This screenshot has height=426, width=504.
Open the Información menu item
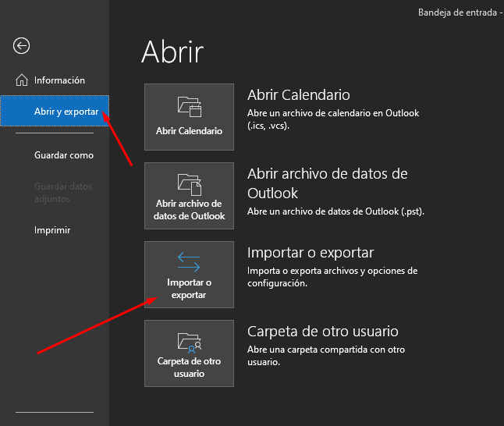(x=55, y=80)
